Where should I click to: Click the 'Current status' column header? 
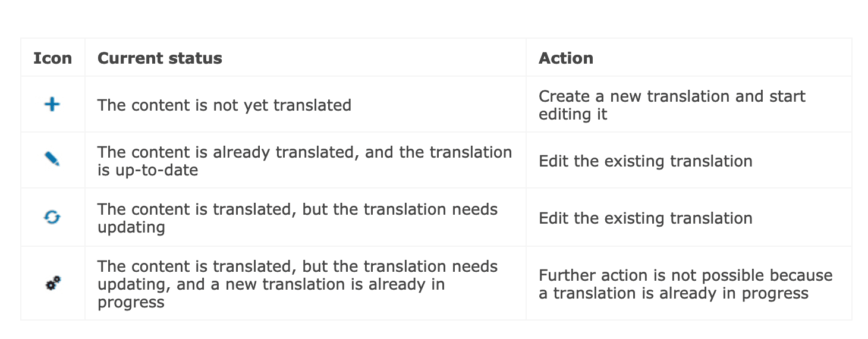click(159, 58)
